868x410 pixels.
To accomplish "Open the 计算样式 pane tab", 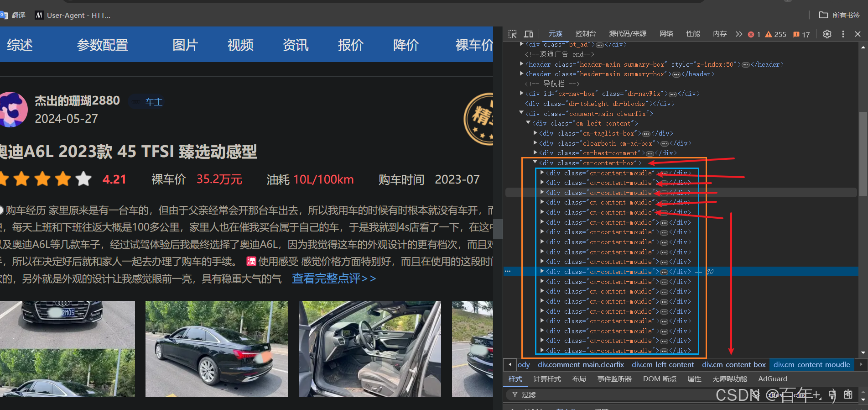I will (x=547, y=379).
